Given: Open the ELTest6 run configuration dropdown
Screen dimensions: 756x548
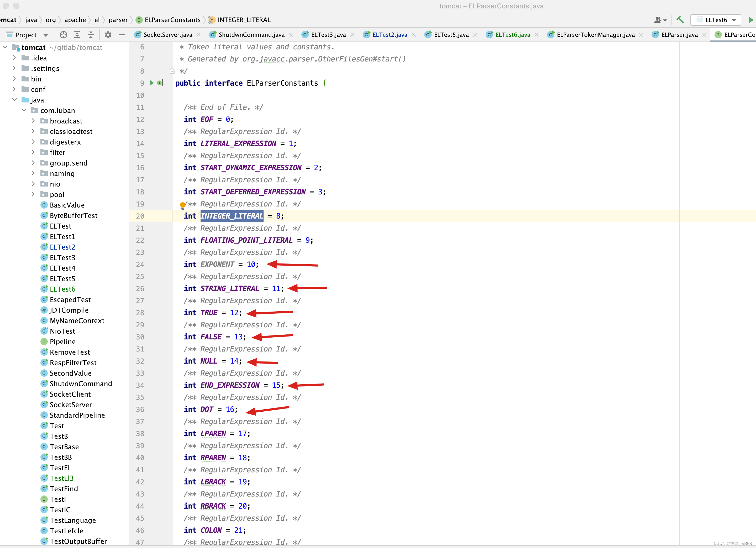Looking at the screenshot, I should (x=716, y=20).
